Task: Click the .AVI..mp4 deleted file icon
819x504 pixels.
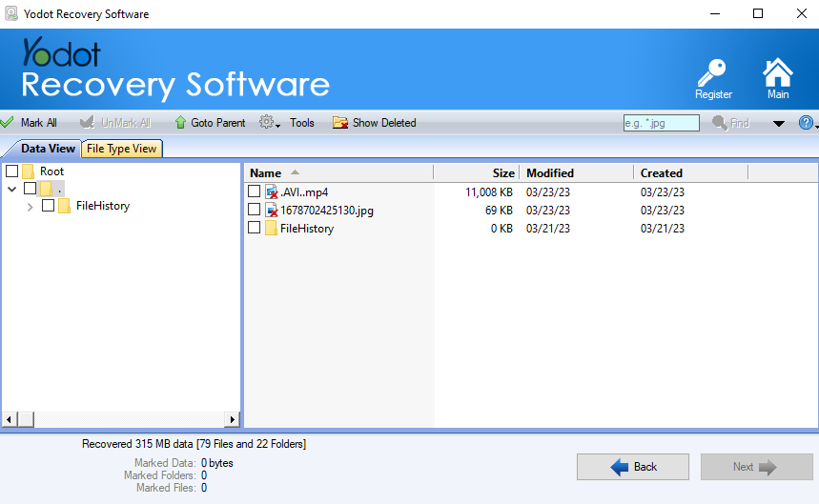Action: tap(272, 192)
